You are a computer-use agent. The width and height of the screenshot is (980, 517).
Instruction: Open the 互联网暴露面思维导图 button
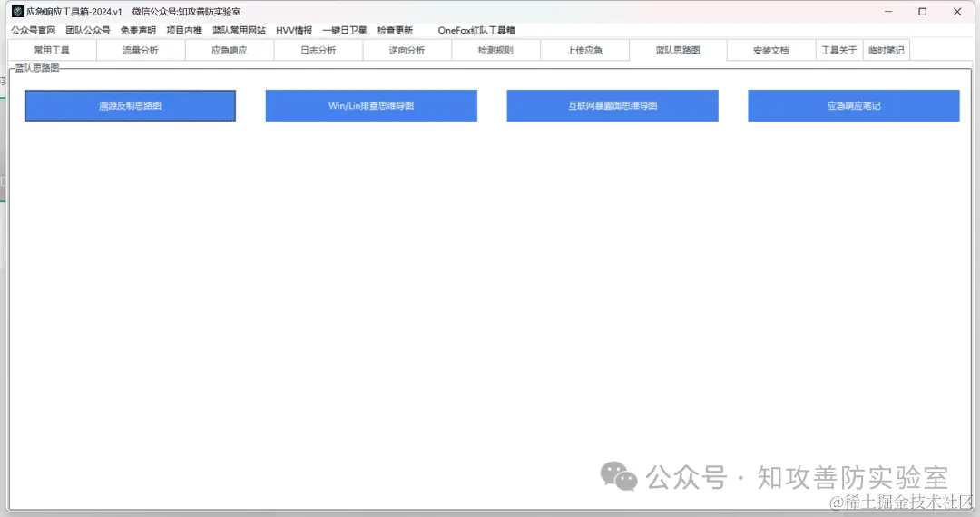click(x=612, y=105)
